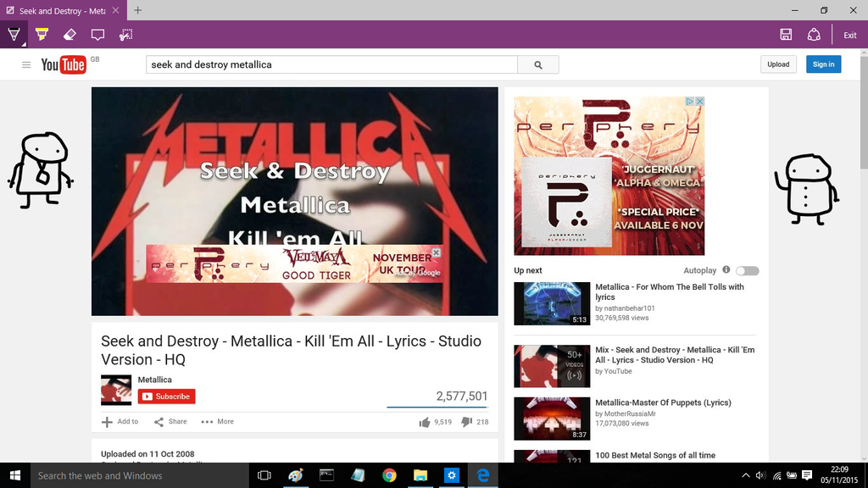Expand the More options under the video
This screenshot has height=488, width=868.
(217, 422)
